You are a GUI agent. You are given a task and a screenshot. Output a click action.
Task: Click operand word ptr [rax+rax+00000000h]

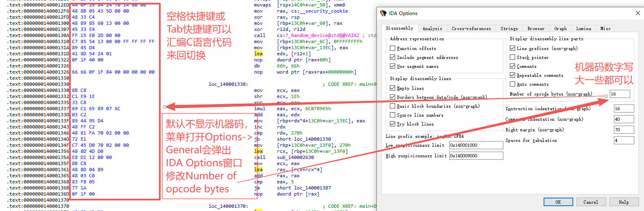[x=316, y=72]
